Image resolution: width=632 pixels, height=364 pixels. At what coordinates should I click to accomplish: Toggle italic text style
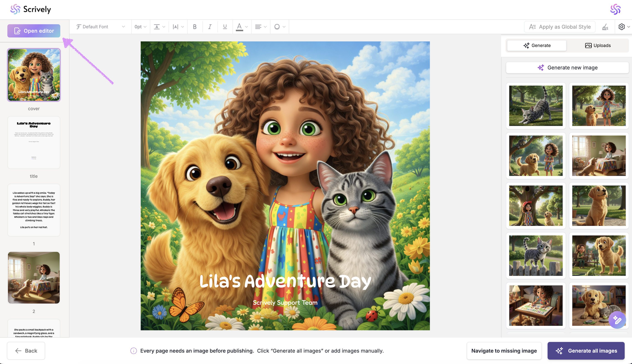point(210,27)
